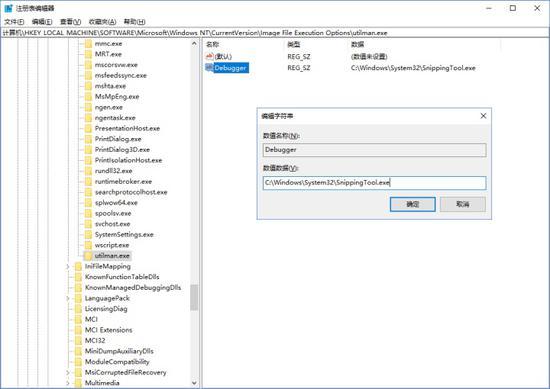550x389 pixels.
Task: Click the registry path address bar
Action: (x=275, y=33)
